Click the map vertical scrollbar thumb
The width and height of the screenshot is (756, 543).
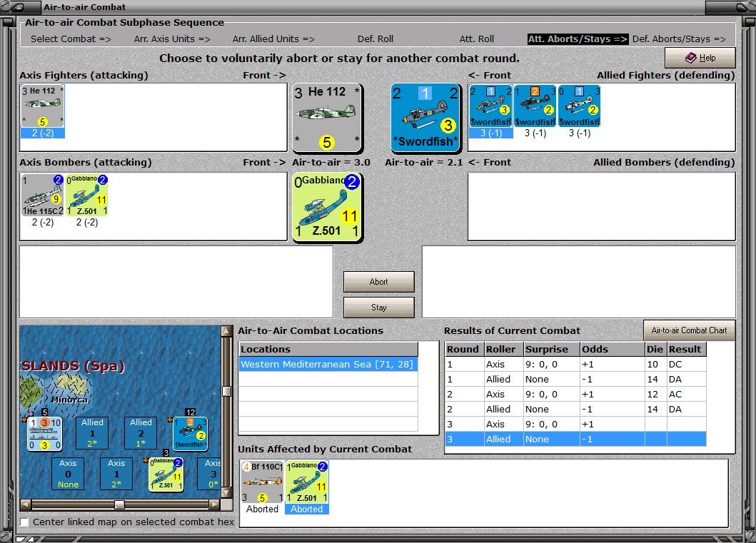(x=226, y=391)
